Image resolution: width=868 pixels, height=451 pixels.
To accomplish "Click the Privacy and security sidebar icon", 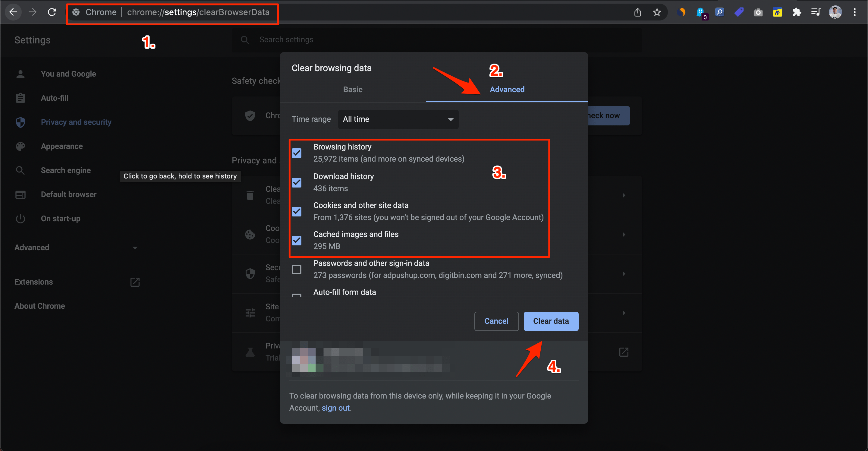I will click(x=20, y=122).
